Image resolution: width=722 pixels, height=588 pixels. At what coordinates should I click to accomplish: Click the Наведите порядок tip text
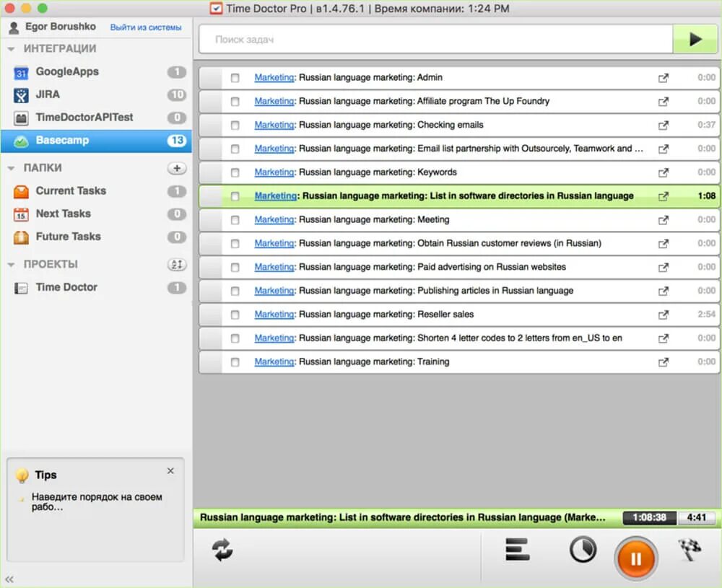click(x=97, y=502)
